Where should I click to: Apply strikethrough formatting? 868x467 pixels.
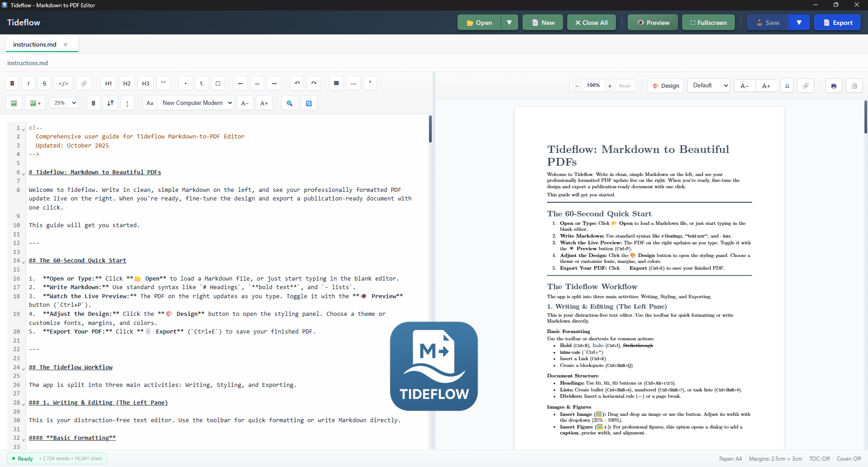pyautogui.click(x=44, y=83)
